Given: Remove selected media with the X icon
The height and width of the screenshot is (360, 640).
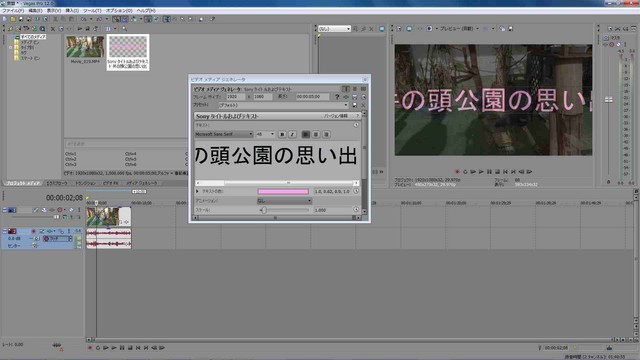Looking at the screenshot, I should [53, 29].
